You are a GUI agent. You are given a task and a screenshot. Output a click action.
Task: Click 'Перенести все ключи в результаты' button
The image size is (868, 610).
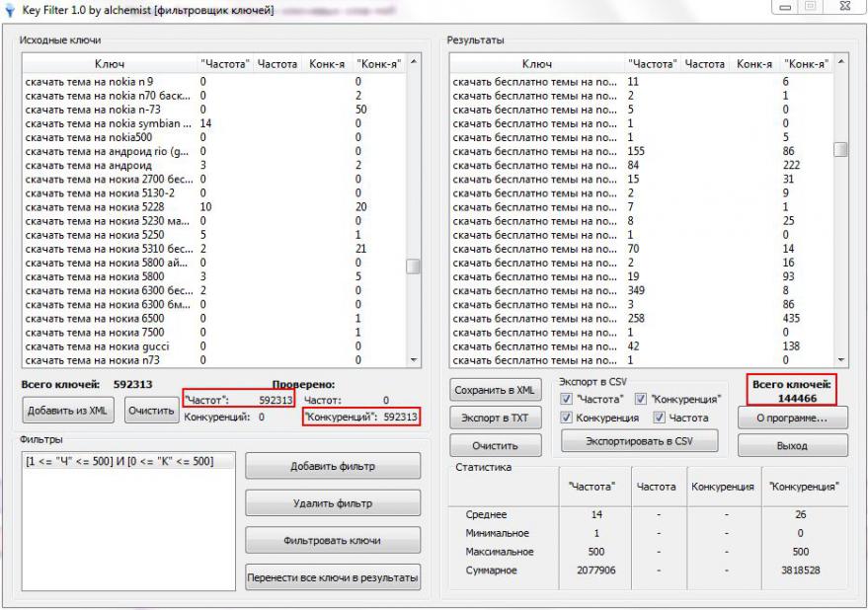click(333, 577)
